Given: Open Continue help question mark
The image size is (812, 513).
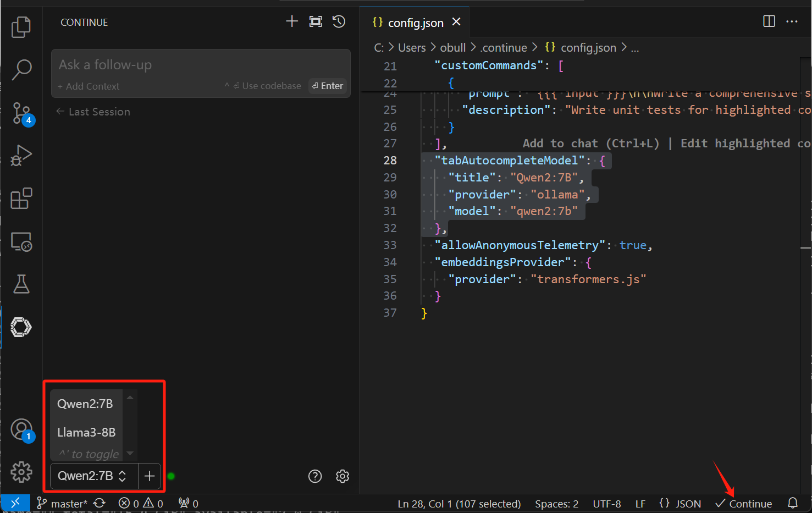Looking at the screenshot, I should click(315, 476).
